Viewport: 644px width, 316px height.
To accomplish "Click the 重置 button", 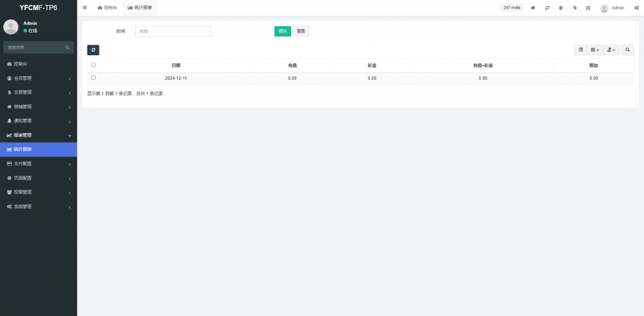I will 301,31.
